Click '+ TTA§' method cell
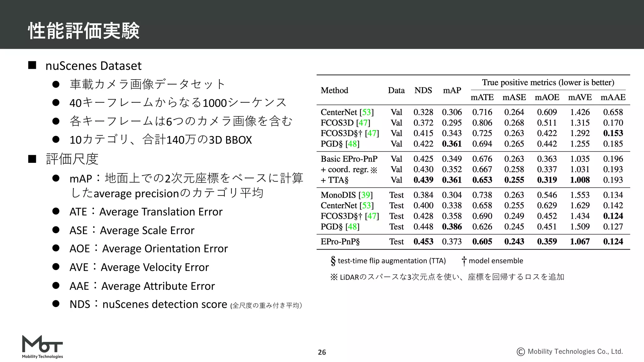 [335, 180]
